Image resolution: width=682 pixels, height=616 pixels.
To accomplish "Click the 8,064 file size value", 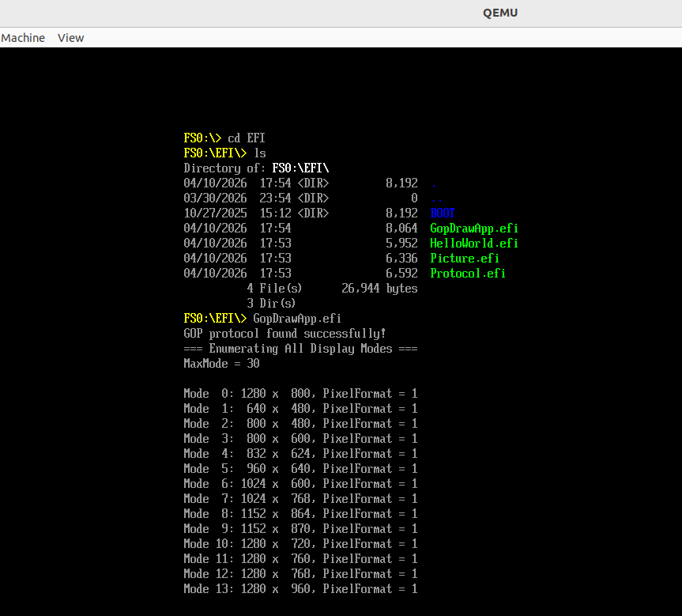I will coord(401,228).
